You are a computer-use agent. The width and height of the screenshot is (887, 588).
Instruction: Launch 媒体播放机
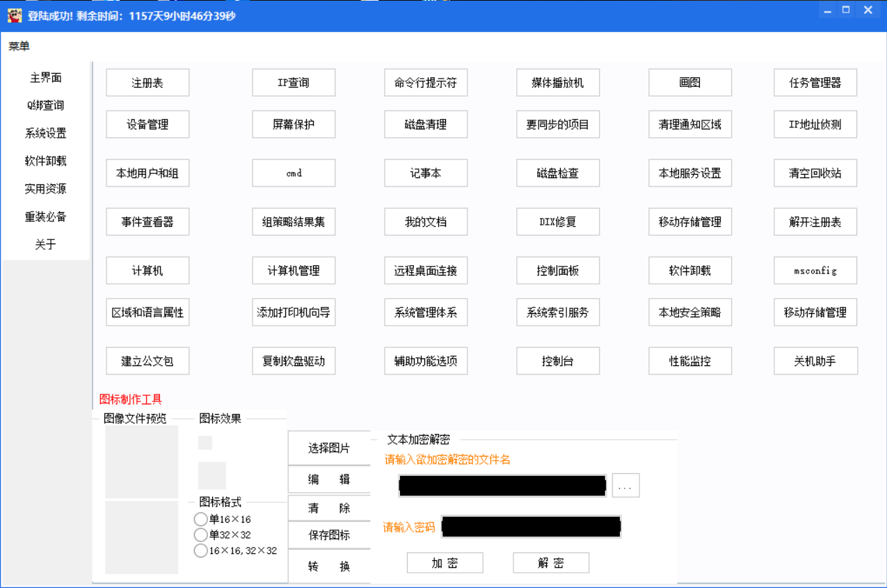(558, 83)
